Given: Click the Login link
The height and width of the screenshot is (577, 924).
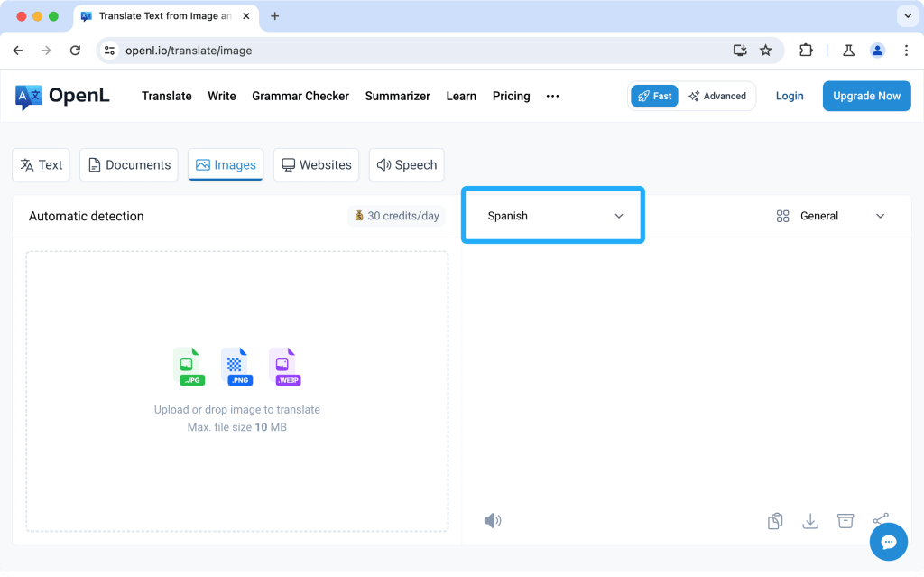Looking at the screenshot, I should [x=789, y=96].
